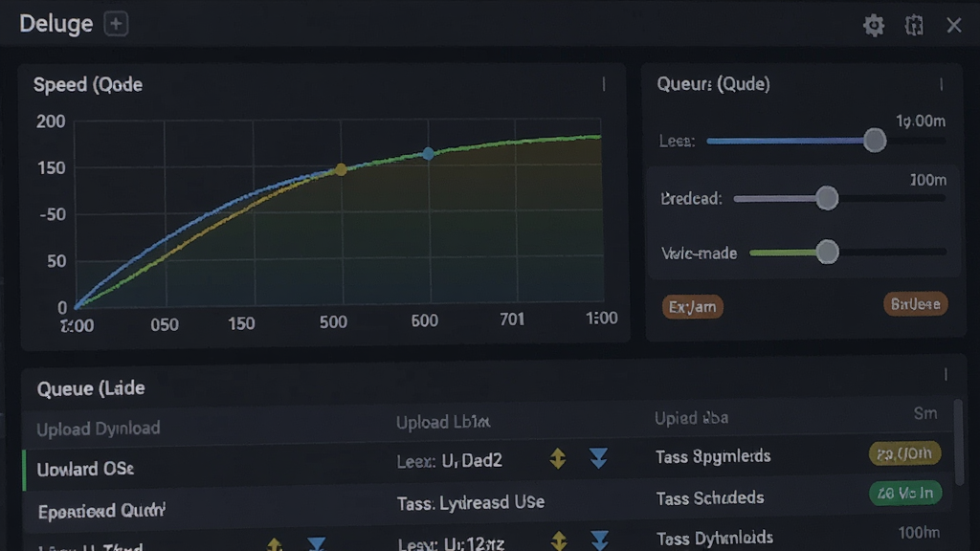980x551 pixels.
Task: Click the Leex: U, Dad2 cell
Action: 450,461
